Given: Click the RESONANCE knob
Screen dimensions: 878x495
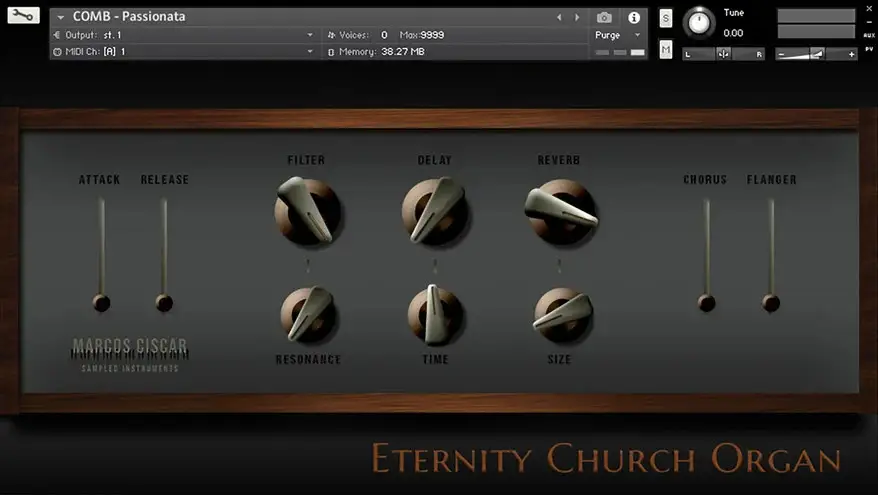Looking at the screenshot, I should pyautogui.click(x=309, y=314).
